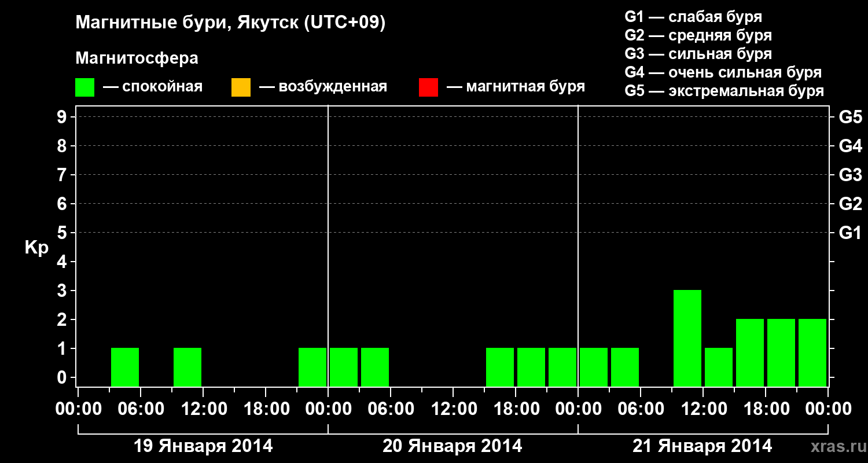Click the '12:00' time label under 20 Января
This screenshot has width=868, height=463.
(x=453, y=409)
